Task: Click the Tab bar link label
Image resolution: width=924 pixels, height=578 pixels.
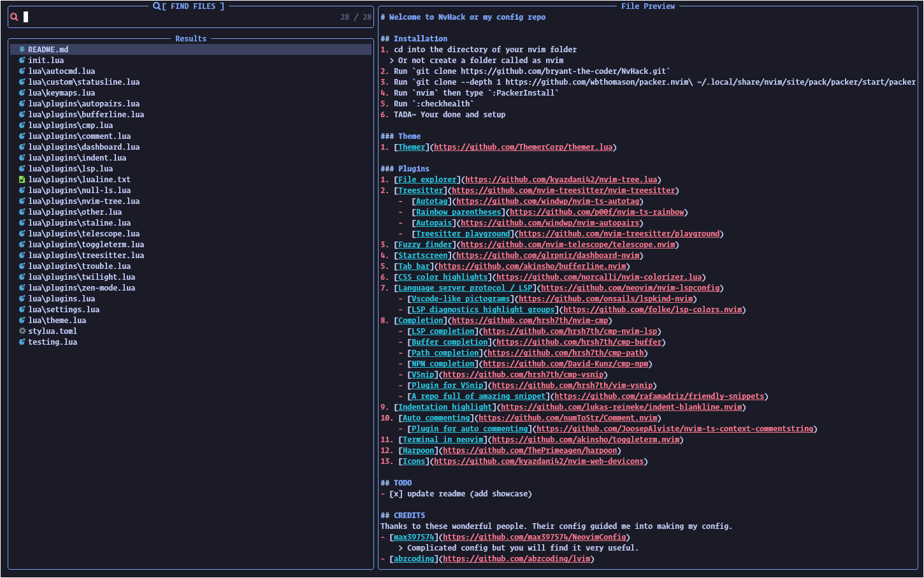Action: pos(414,266)
